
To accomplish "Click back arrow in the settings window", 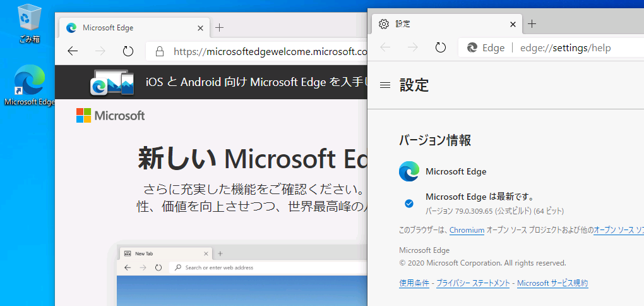I will [385, 47].
